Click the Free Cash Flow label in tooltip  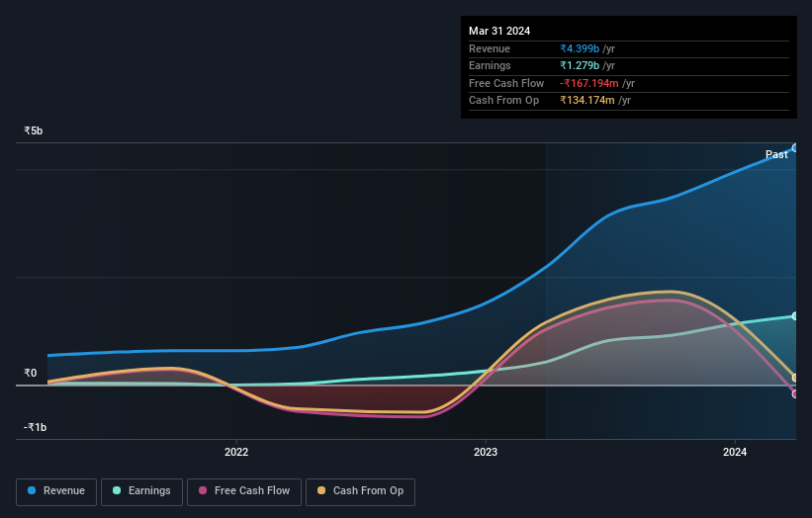pos(506,83)
